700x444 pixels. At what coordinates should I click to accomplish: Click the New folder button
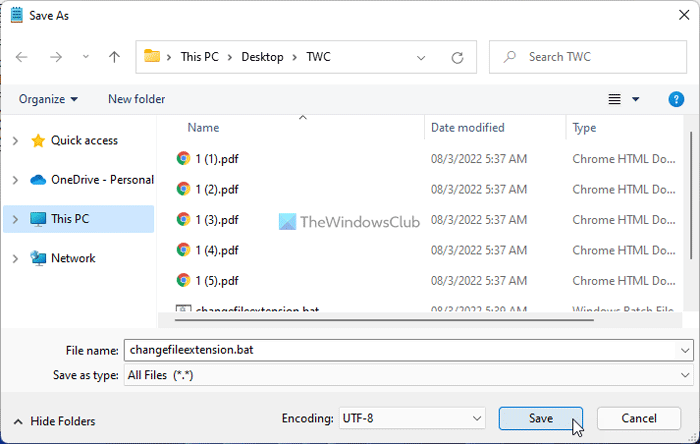pyautogui.click(x=137, y=99)
